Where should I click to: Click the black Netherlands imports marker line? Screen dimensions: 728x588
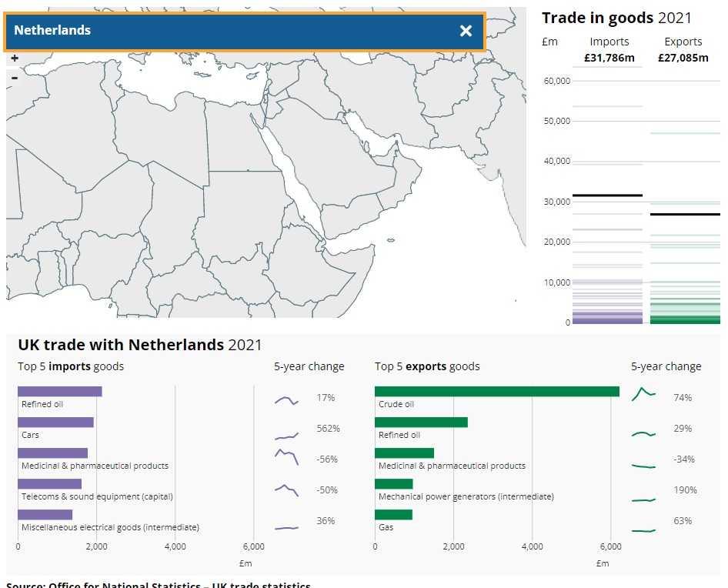coord(608,195)
